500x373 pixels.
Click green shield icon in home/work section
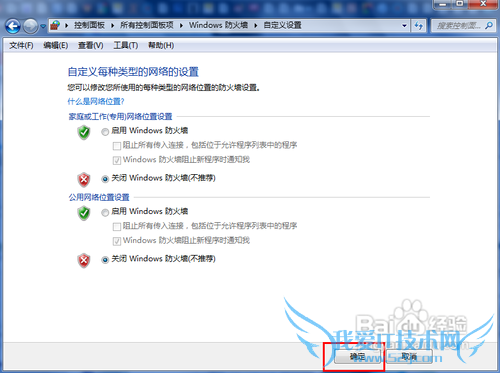[x=84, y=133]
